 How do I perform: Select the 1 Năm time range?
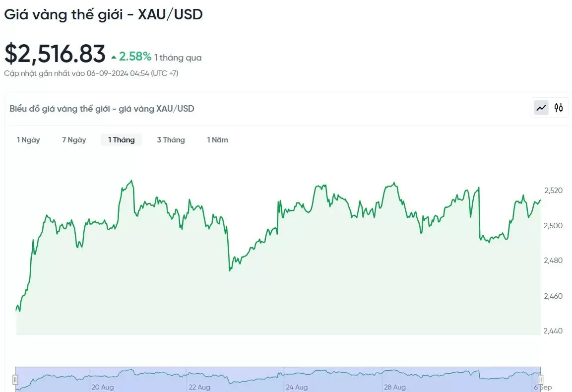(217, 140)
